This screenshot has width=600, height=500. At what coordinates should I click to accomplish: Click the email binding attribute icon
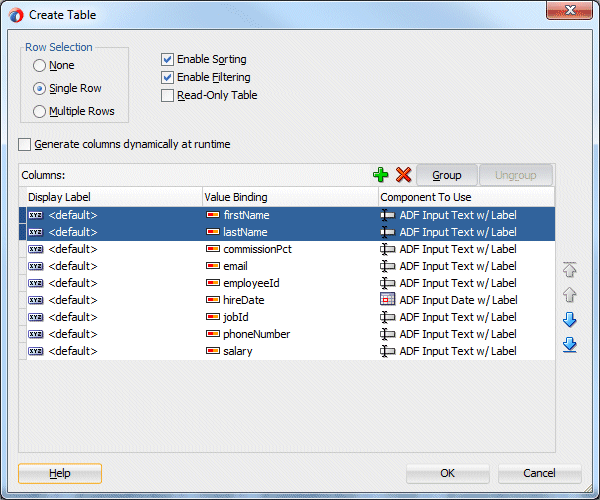213,266
